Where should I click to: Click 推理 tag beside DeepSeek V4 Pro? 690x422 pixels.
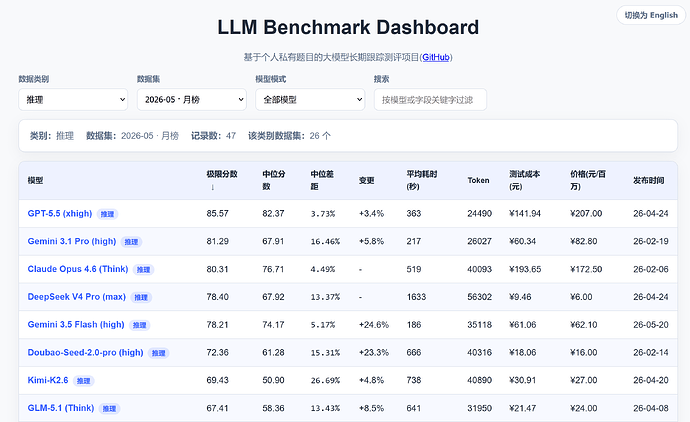tap(141, 297)
